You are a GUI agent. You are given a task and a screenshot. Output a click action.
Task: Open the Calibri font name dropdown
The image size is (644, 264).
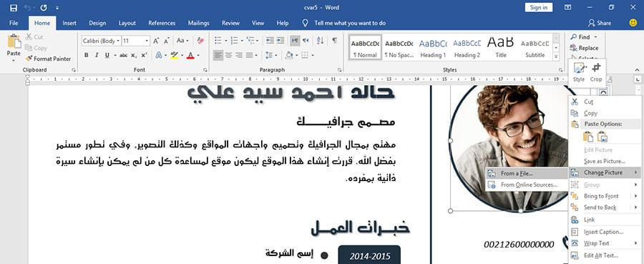[118, 41]
